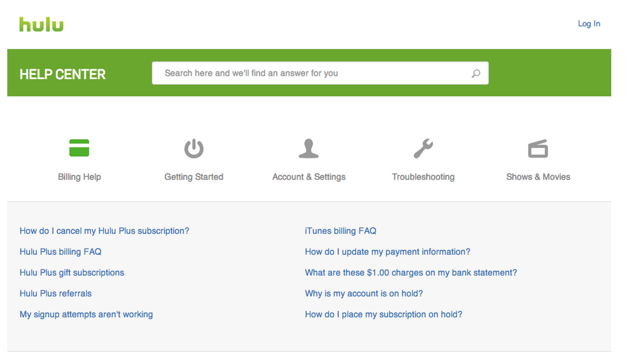The height and width of the screenshot is (364, 630).
Task: Open 'How do I cancel my Hulu Plus subscription?'
Action: click(105, 231)
